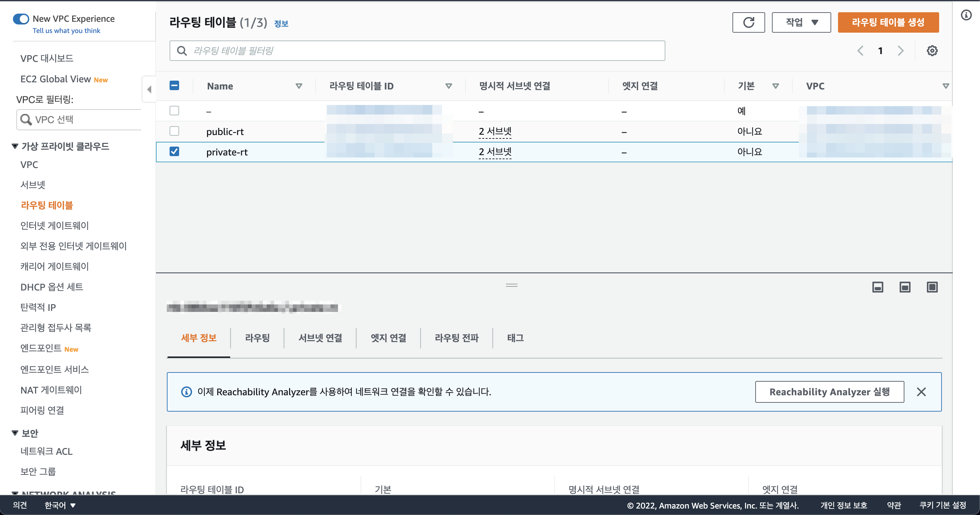The height and width of the screenshot is (515, 980).
Task: Switch to the 라우팅 tab
Action: pyautogui.click(x=257, y=338)
